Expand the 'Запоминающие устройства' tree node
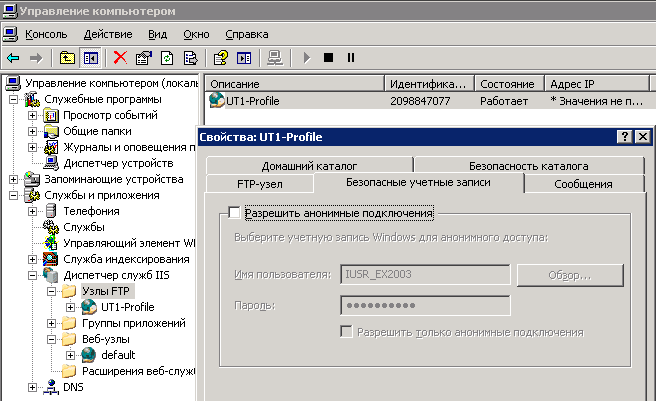656x401 pixels. point(14,179)
